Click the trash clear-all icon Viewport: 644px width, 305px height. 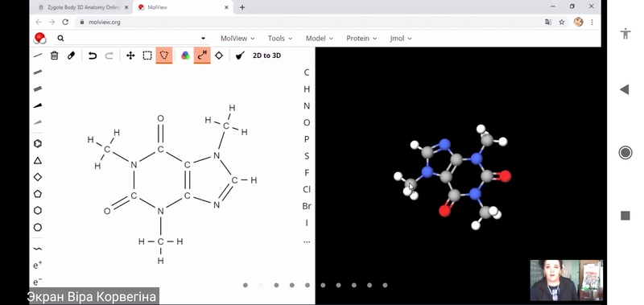(54, 56)
